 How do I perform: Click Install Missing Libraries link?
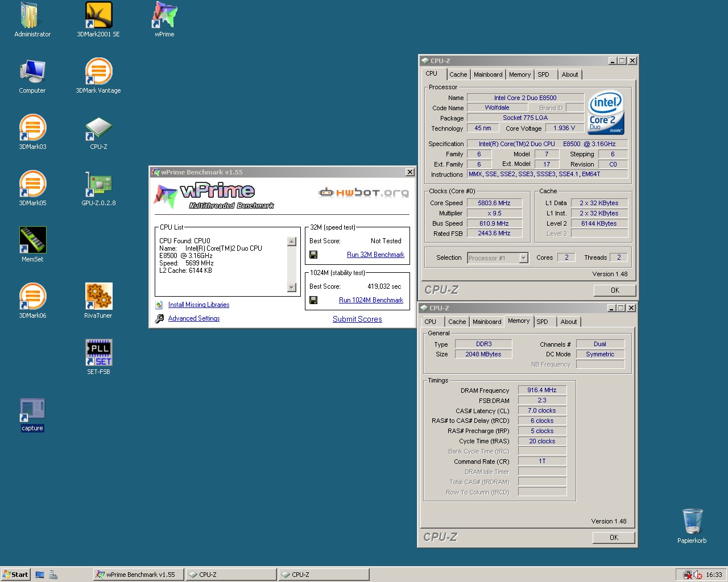pyautogui.click(x=198, y=305)
